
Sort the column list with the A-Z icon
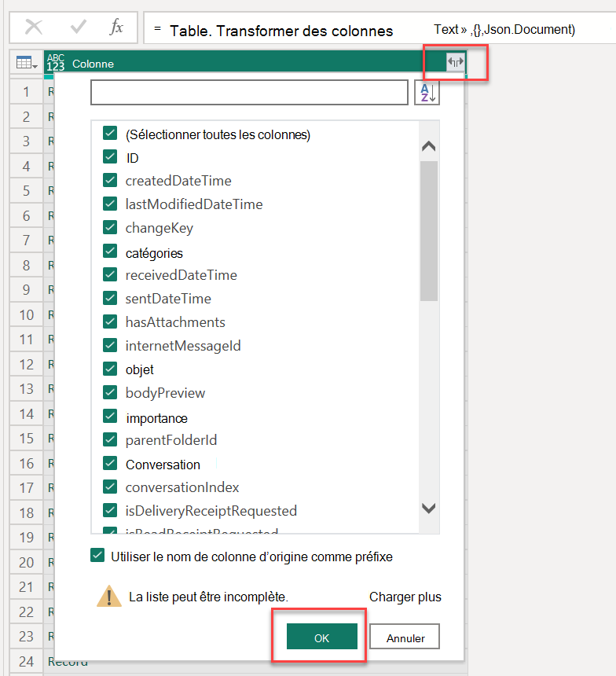point(427,92)
